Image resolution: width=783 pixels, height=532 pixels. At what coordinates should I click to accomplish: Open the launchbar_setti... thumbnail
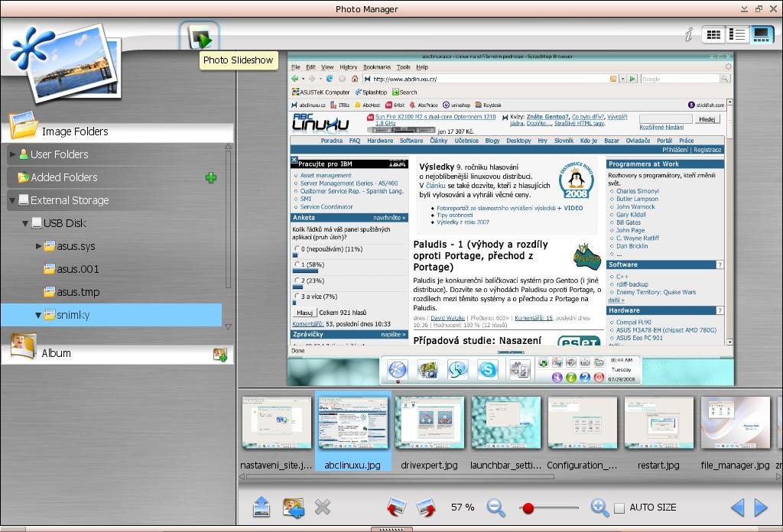pos(506,423)
